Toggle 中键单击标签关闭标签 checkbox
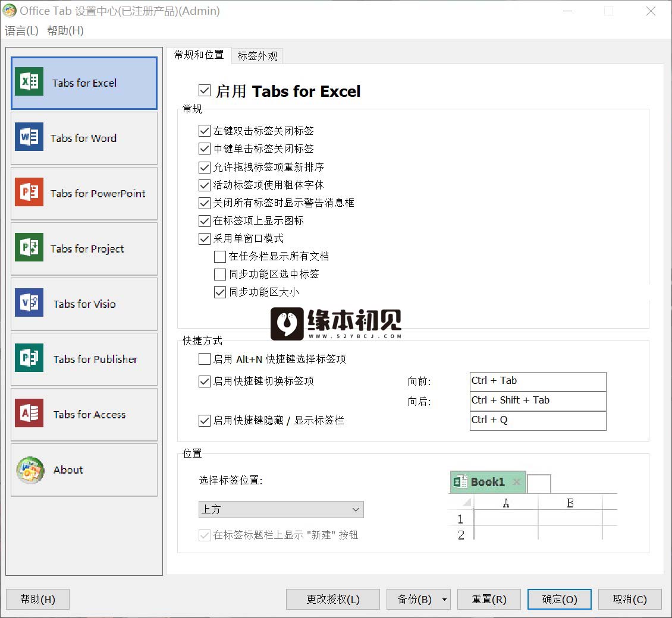Image resolution: width=672 pixels, height=618 pixels. pos(205,149)
